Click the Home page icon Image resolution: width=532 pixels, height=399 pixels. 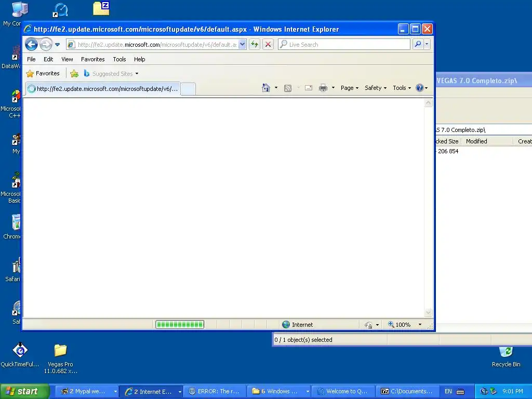[265, 88]
